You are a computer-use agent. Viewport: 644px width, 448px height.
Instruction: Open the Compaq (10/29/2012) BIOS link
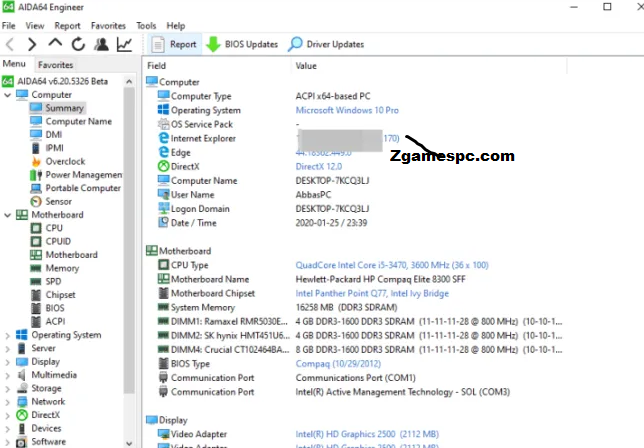pyautogui.click(x=338, y=364)
